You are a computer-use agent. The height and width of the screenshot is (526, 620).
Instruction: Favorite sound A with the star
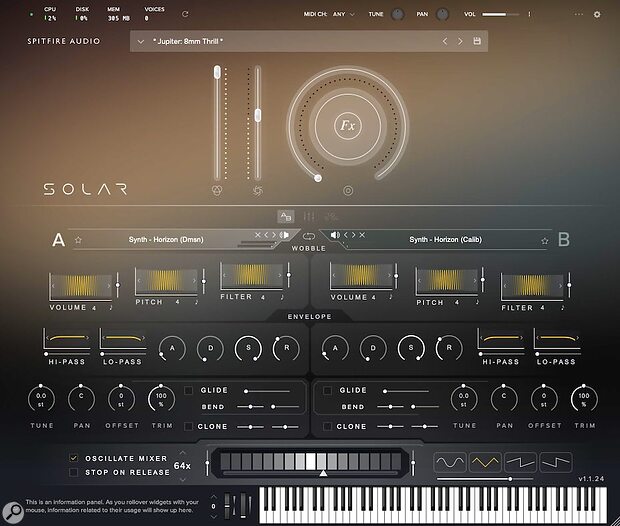pos(78,240)
